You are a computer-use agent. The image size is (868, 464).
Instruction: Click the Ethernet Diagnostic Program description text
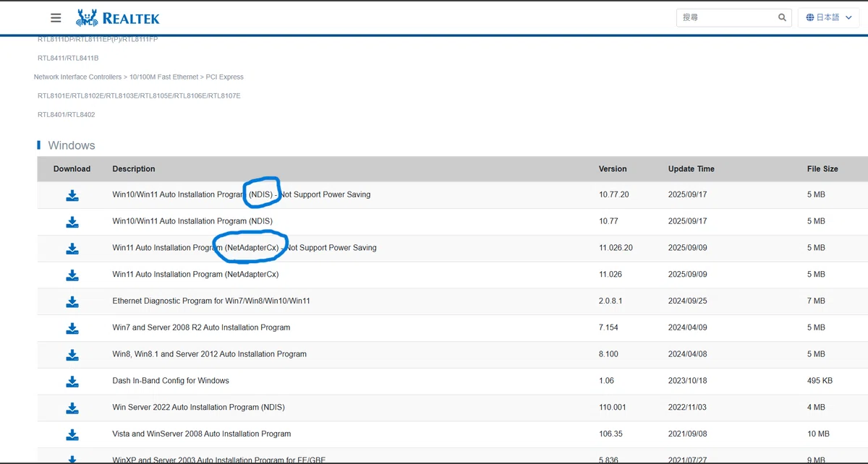tap(211, 301)
